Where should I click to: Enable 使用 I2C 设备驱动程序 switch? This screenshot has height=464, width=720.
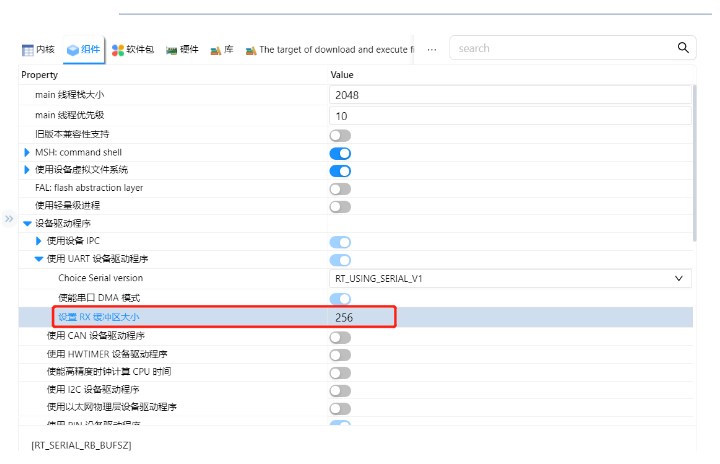coord(340,391)
